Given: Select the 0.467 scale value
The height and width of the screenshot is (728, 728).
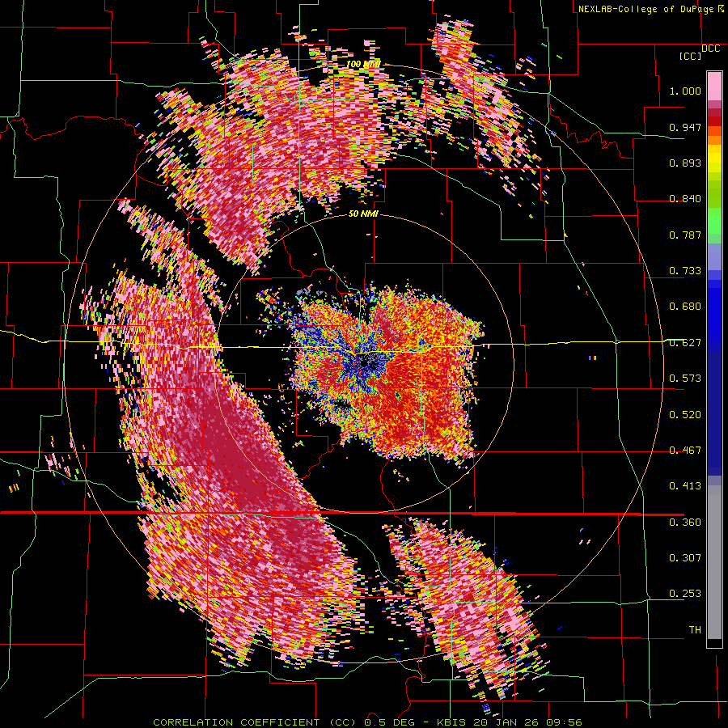Looking at the screenshot, I should pyautogui.click(x=685, y=451).
